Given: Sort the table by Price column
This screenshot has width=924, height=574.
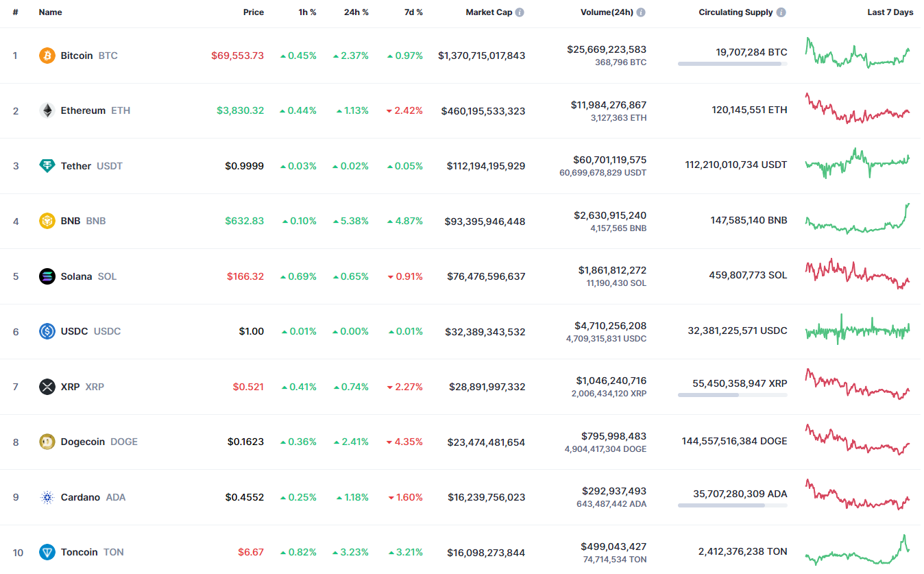Looking at the screenshot, I should tap(253, 12).
